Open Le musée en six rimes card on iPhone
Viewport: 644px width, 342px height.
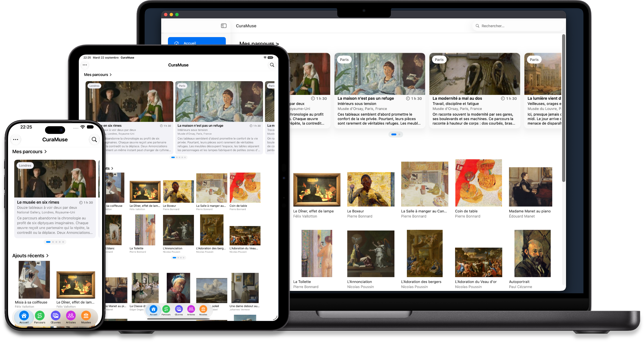55,198
